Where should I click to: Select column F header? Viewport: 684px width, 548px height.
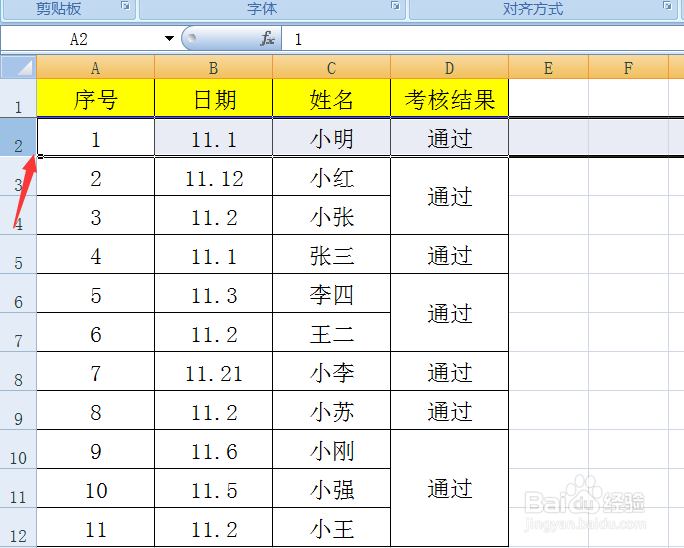[x=628, y=68]
